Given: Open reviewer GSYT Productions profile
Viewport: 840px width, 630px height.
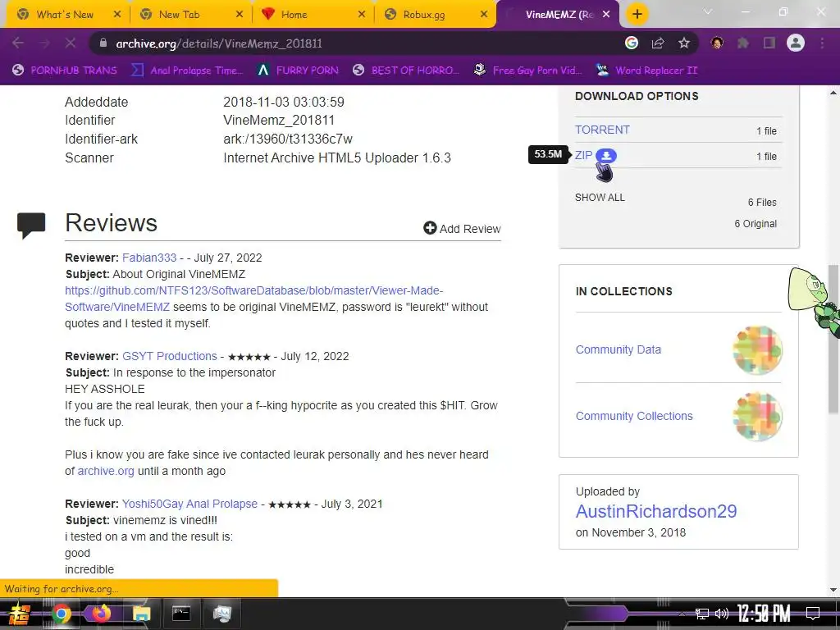Looking at the screenshot, I should [x=169, y=356].
